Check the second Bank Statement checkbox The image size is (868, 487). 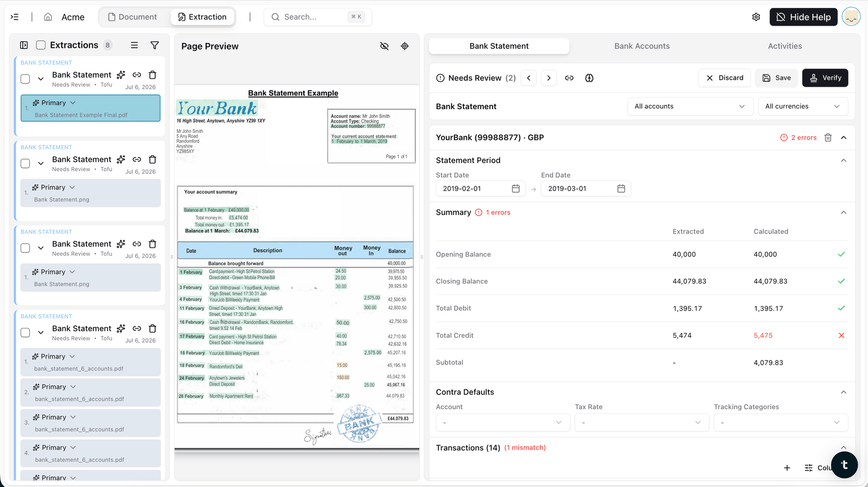coord(25,163)
